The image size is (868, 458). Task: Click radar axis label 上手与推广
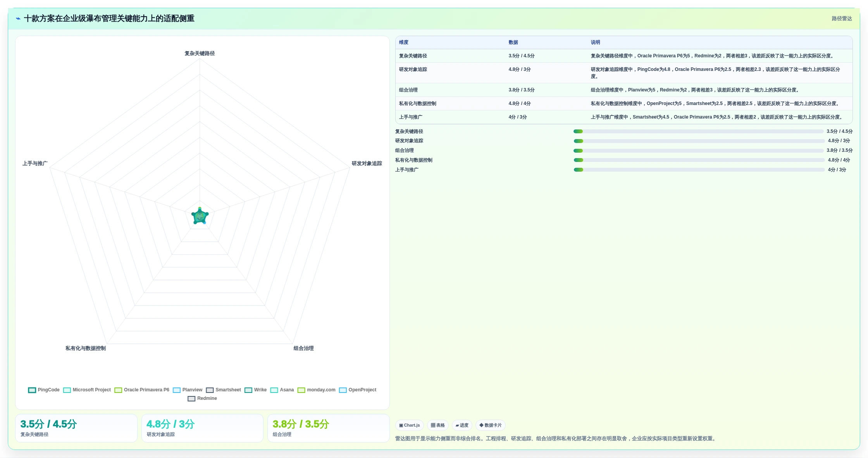[35, 164]
